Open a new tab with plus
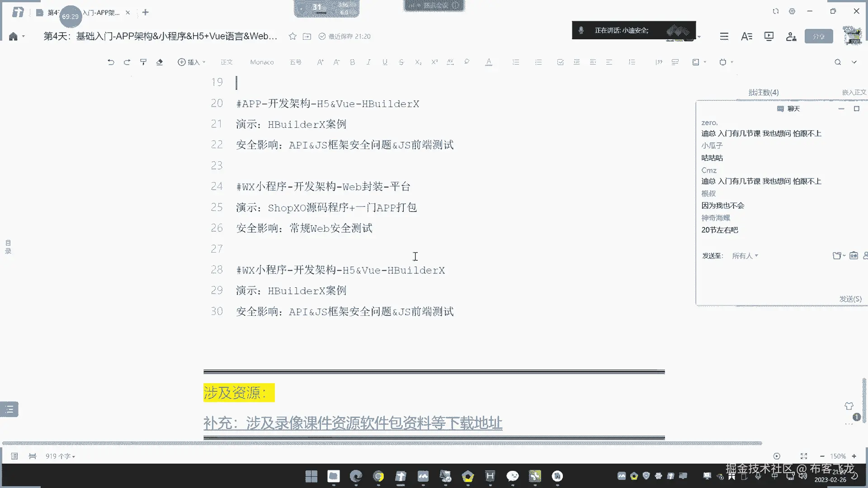Image resolution: width=868 pixels, height=488 pixels. tap(146, 12)
